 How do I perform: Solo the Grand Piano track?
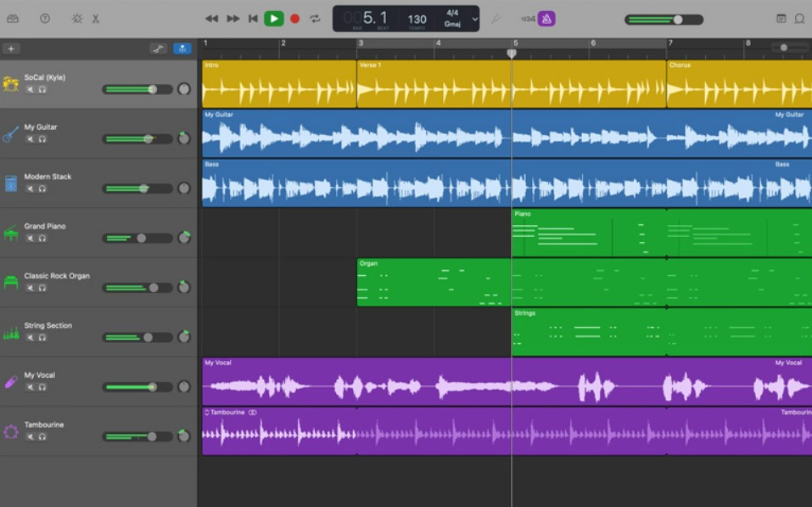point(42,239)
